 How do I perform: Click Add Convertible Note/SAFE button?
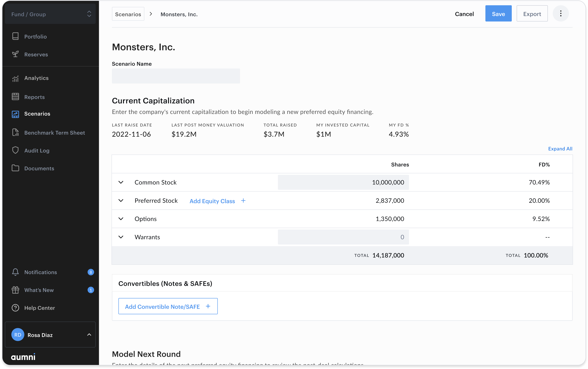click(x=168, y=306)
